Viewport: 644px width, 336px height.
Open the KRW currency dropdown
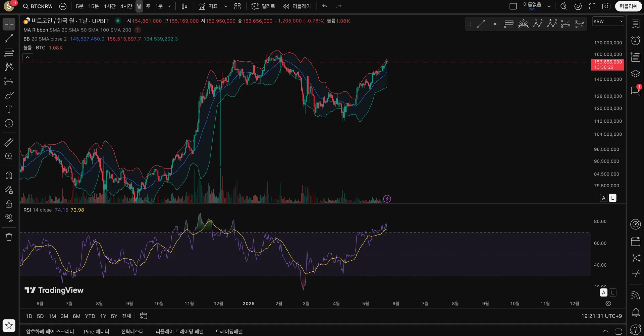click(x=608, y=21)
